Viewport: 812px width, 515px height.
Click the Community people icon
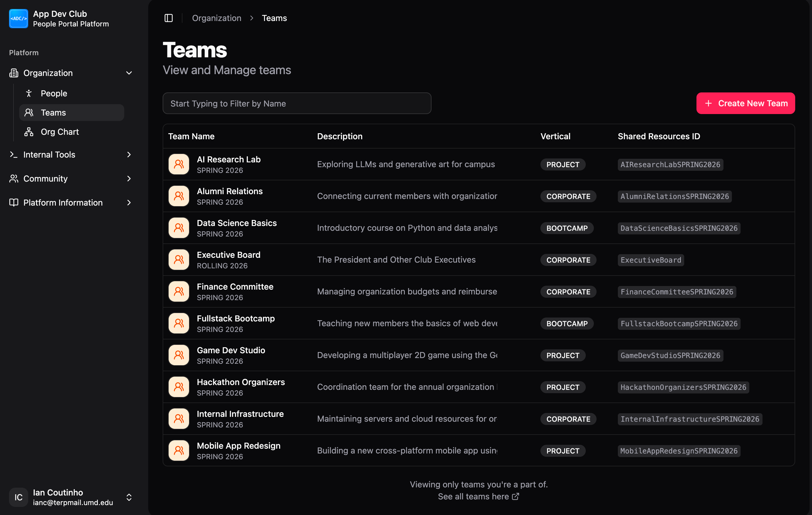pos(14,178)
